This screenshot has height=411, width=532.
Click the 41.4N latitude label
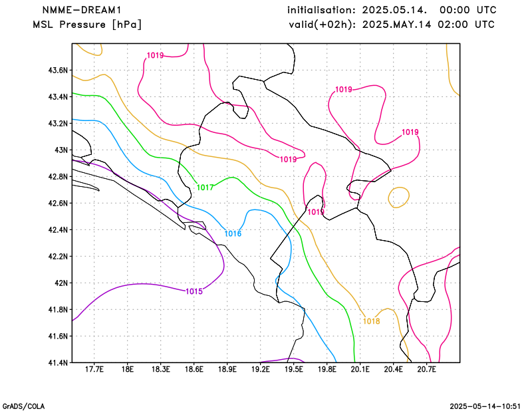[x=58, y=363]
